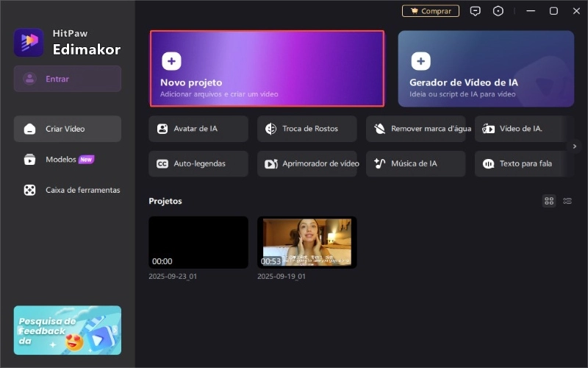Image resolution: width=588 pixels, height=368 pixels.
Task: Click the Música de IA note icon
Action: pos(379,163)
